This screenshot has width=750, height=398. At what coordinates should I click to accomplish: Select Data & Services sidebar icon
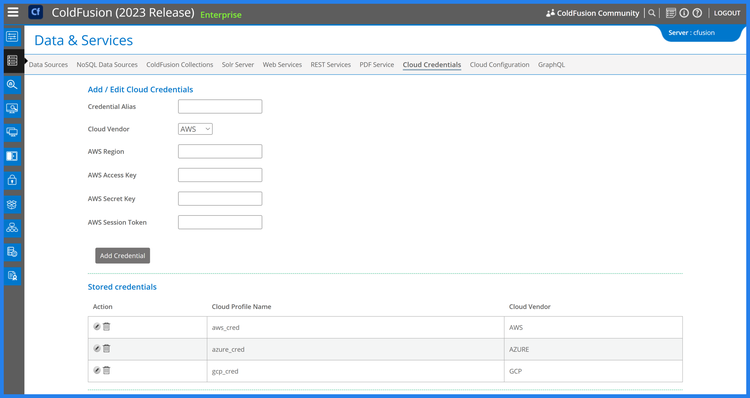[x=12, y=61]
